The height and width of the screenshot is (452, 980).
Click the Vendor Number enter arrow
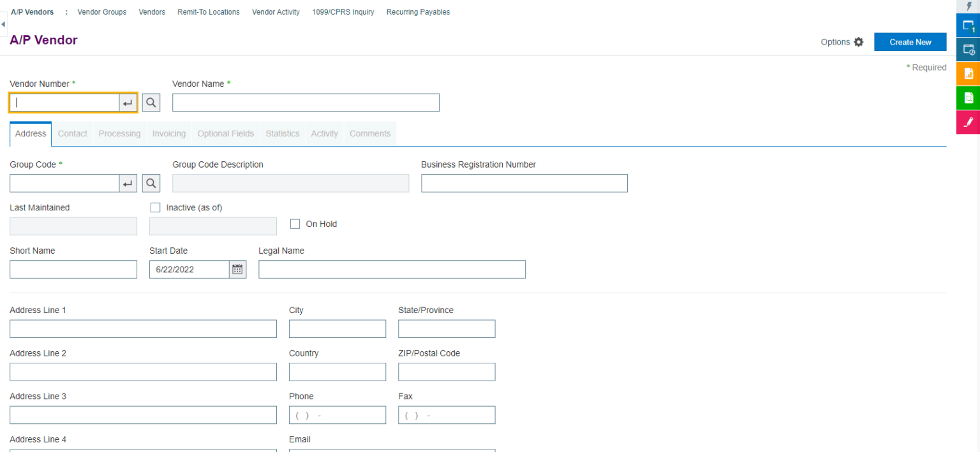(x=128, y=102)
